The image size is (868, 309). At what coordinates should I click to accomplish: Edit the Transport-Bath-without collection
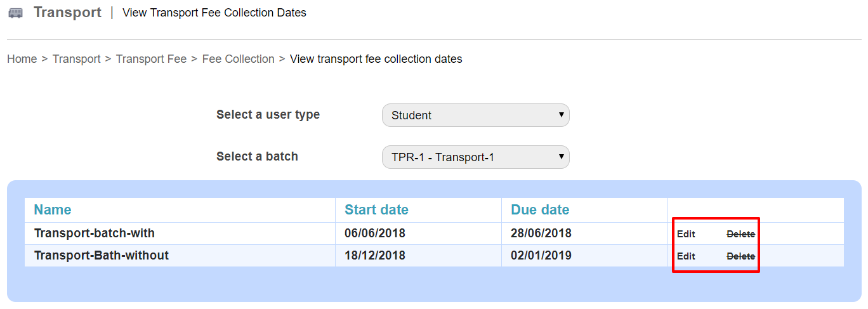tap(686, 256)
